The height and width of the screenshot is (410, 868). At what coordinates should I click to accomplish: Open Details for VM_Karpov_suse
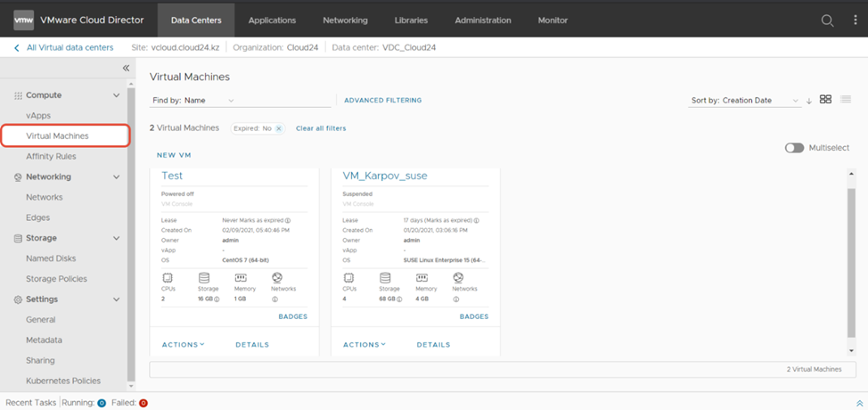coord(433,345)
